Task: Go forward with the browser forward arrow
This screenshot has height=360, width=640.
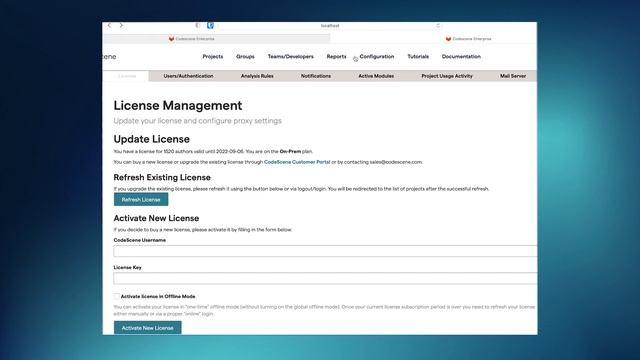Action: coord(121,25)
